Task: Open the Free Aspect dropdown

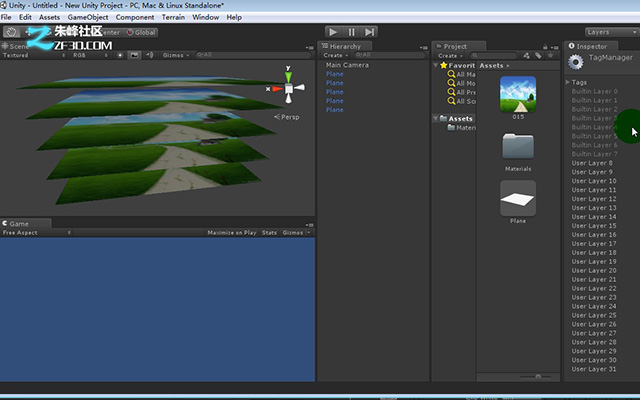Action: pyautogui.click(x=36, y=233)
